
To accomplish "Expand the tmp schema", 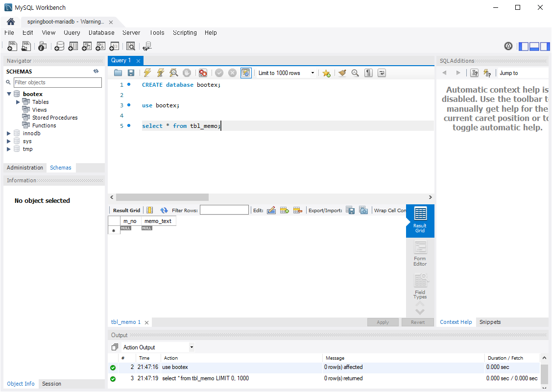I will click(9, 149).
